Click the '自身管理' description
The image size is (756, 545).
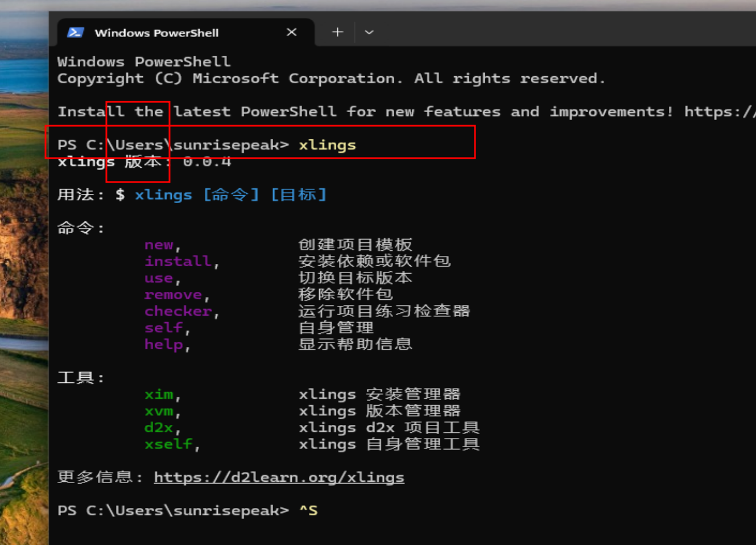[336, 327]
